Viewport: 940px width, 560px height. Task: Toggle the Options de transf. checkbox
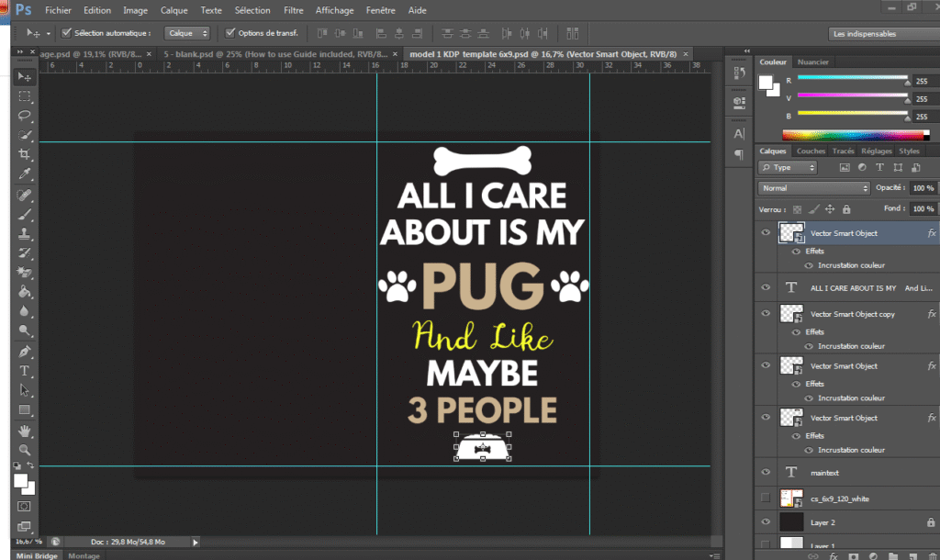pyautogui.click(x=230, y=33)
